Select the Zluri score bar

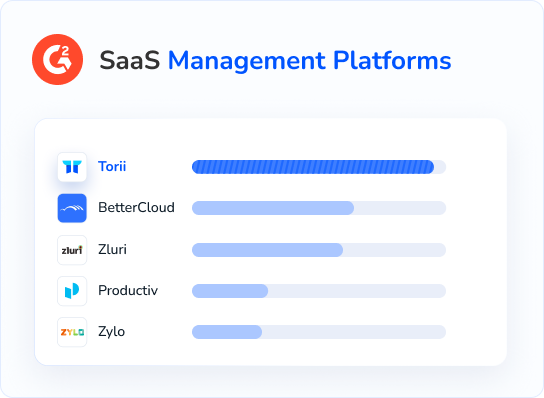[319, 250]
